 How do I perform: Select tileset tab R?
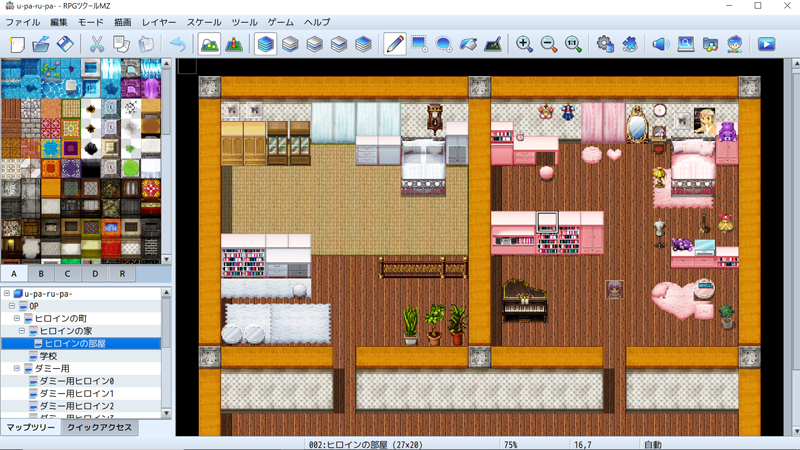[x=122, y=274]
